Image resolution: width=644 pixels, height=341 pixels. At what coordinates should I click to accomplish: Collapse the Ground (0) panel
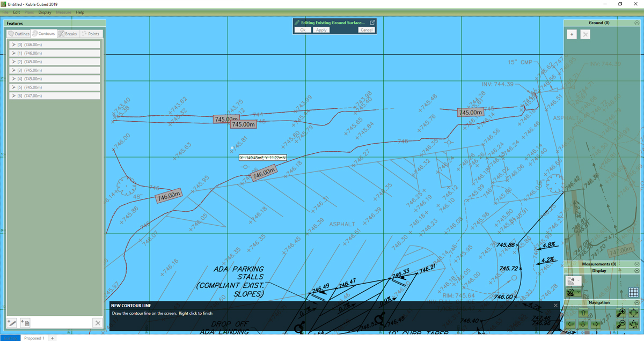click(637, 23)
